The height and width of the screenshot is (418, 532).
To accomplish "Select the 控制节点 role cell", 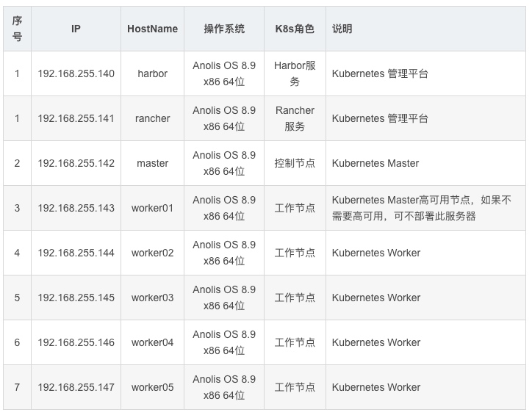I will [295, 163].
